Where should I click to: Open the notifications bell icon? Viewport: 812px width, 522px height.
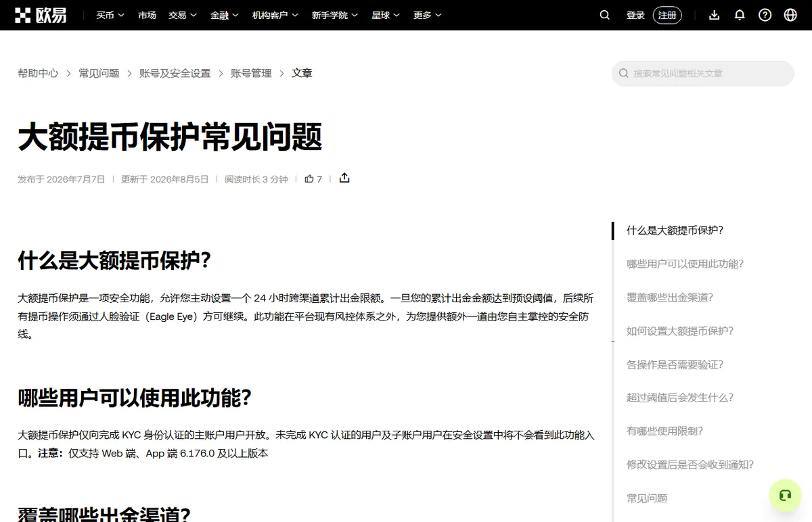pyautogui.click(x=740, y=15)
